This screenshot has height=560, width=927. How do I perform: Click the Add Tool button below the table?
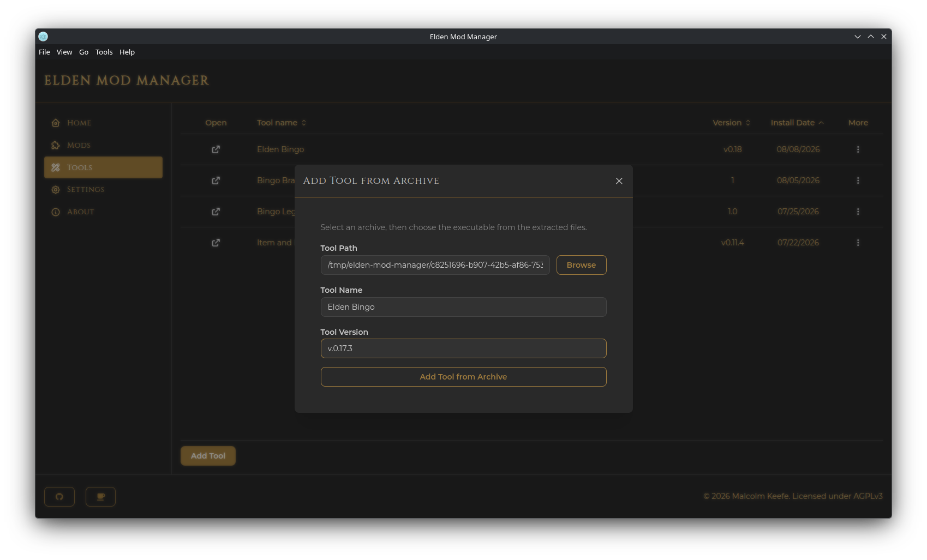tap(208, 456)
